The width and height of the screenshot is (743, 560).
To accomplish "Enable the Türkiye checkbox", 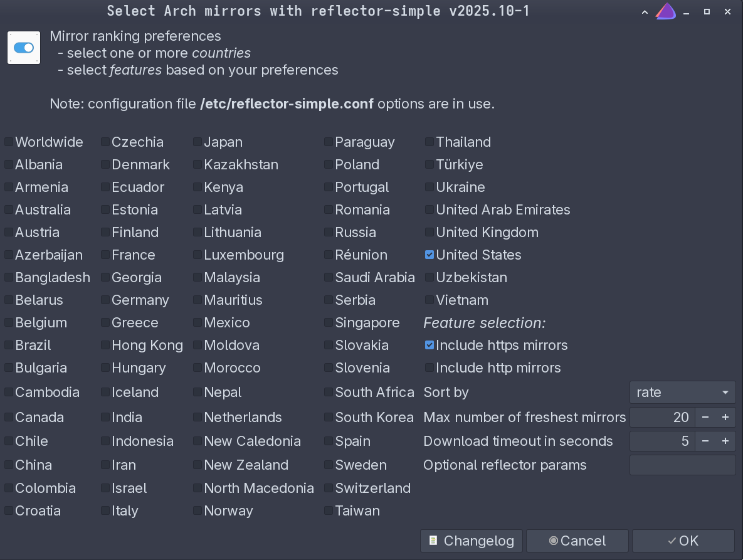I will coord(429,164).
